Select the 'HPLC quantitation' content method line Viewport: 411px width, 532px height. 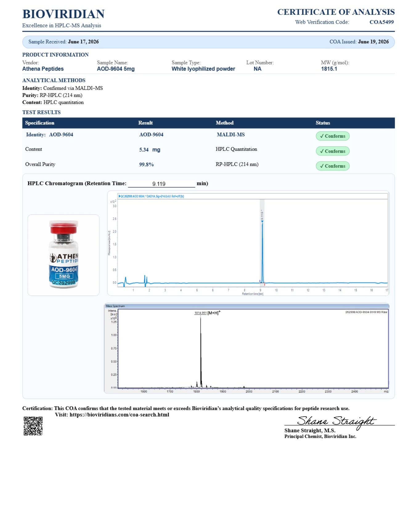point(53,103)
